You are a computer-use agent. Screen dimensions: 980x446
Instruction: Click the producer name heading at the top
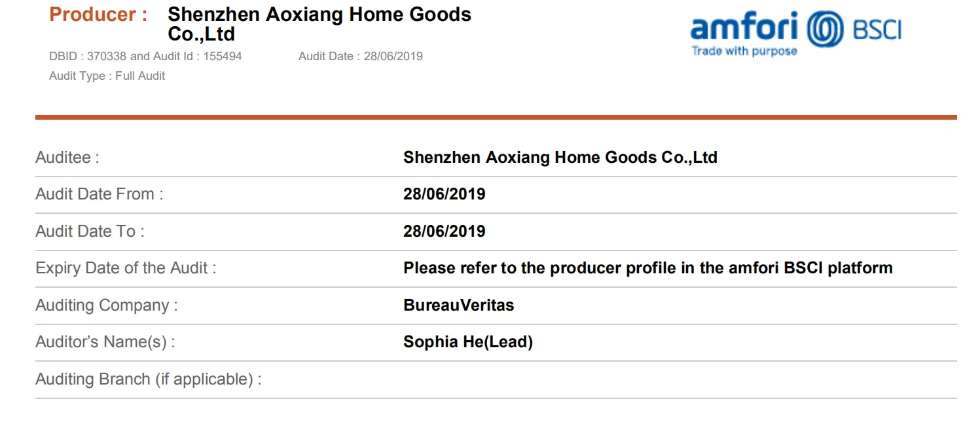pyautogui.click(x=319, y=24)
